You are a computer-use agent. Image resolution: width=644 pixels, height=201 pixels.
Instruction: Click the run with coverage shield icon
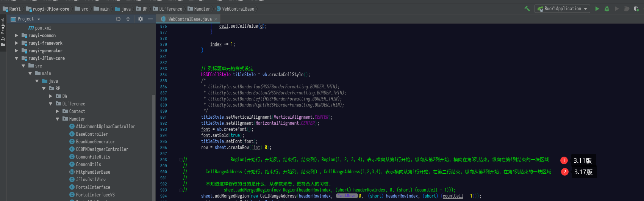click(x=636, y=9)
